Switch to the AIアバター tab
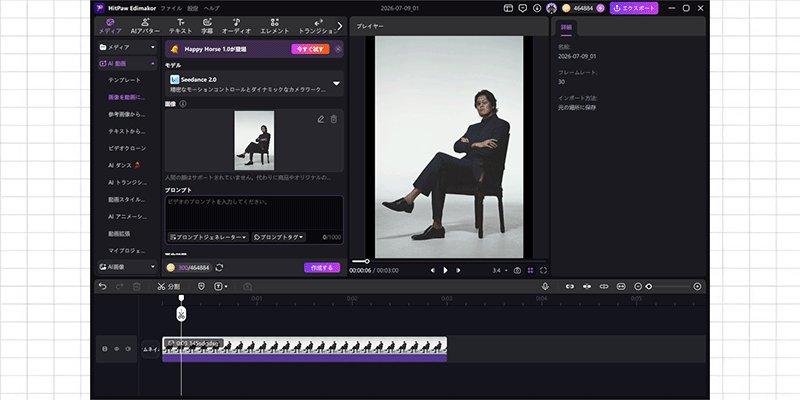Screen dimensions: 800x400 [x=145, y=26]
